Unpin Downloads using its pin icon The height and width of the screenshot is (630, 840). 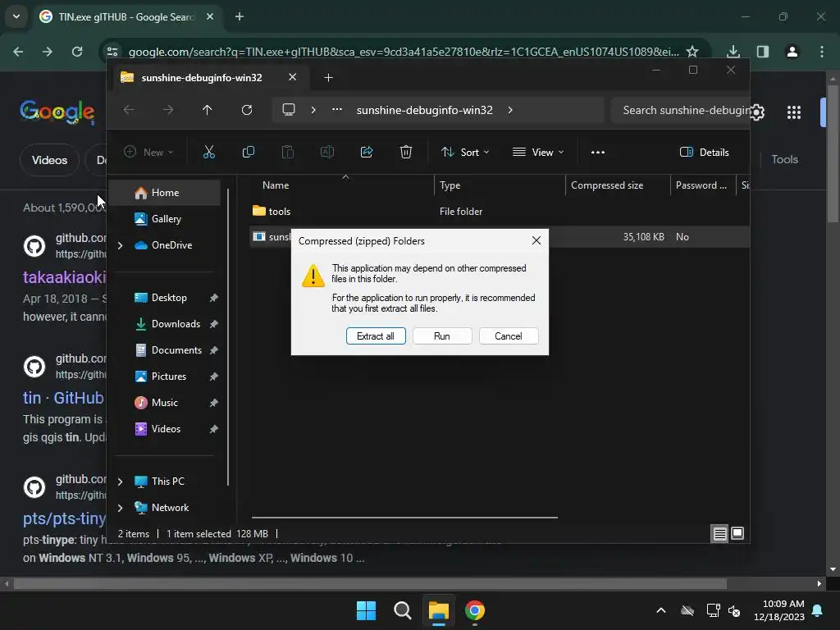(214, 324)
